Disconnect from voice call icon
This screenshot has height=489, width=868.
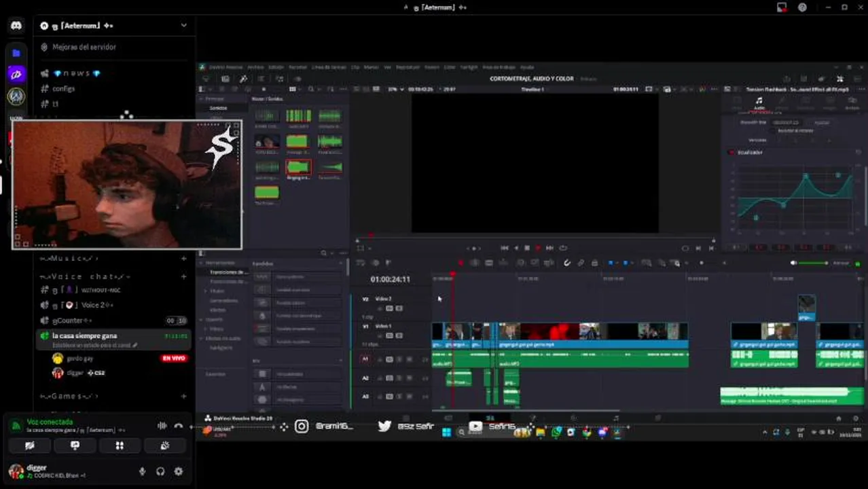click(179, 426)
